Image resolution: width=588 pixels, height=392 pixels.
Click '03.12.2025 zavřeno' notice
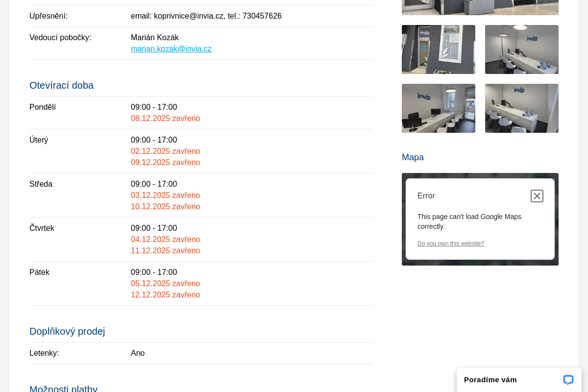click(x=165, y=196)
